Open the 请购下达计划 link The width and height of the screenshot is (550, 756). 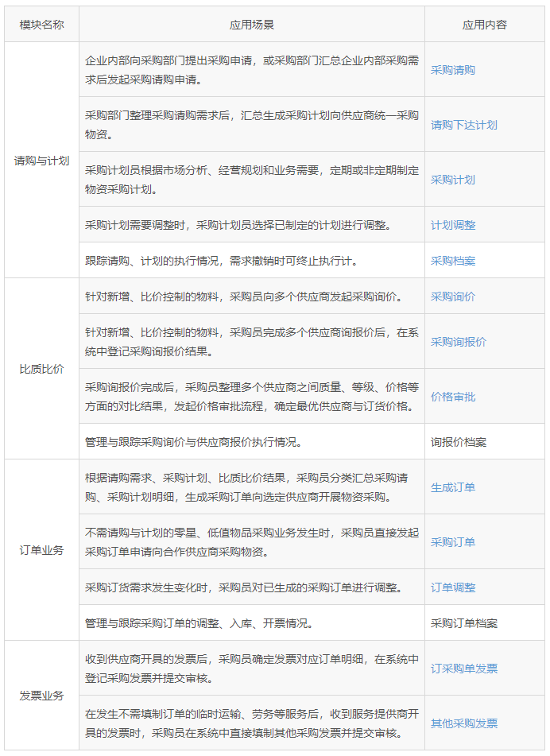(x=463, y=125)
